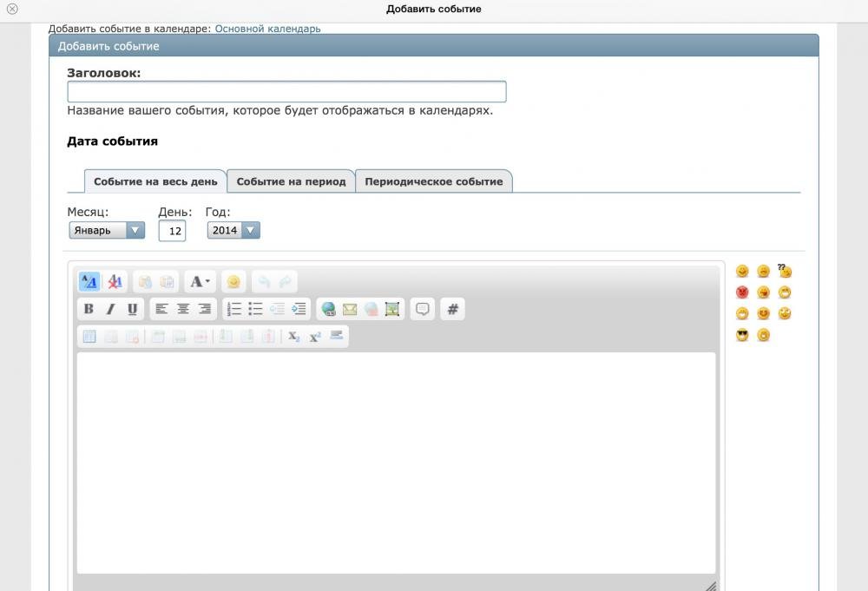Insert the sunglasses cool smiley
868x591 pixels.
point(742,336)
